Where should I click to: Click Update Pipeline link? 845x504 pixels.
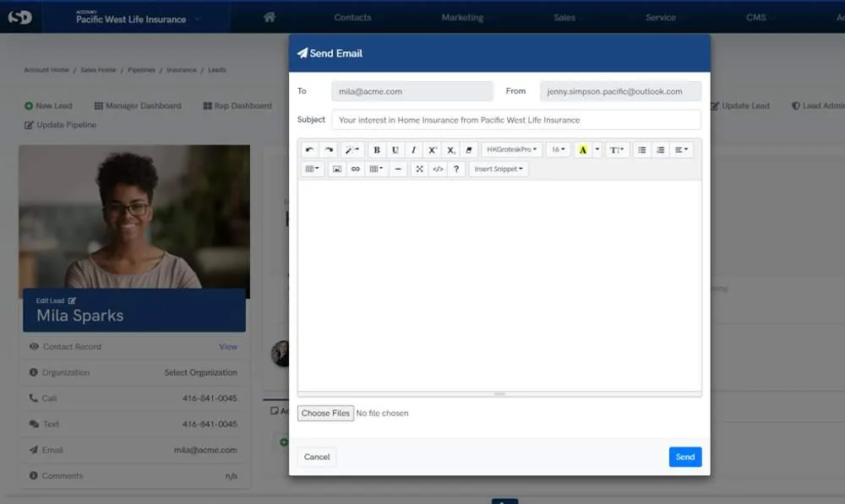[x=60, y=125]
